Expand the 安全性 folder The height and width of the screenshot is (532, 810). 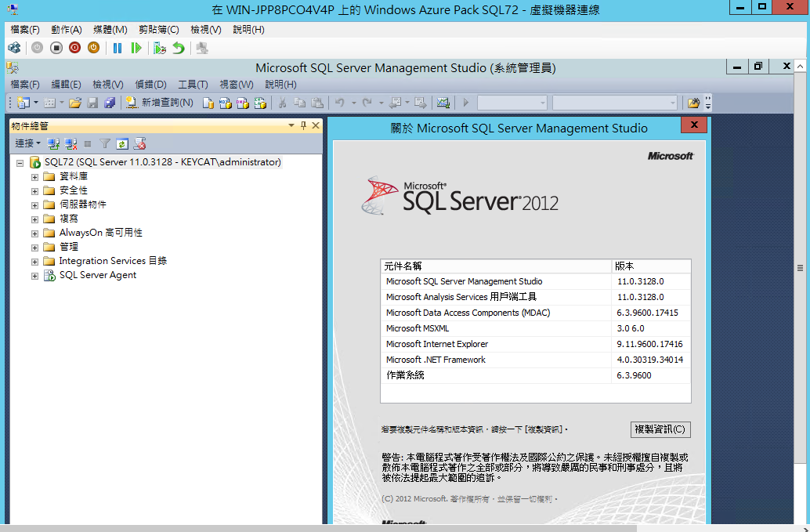[34, 191]
